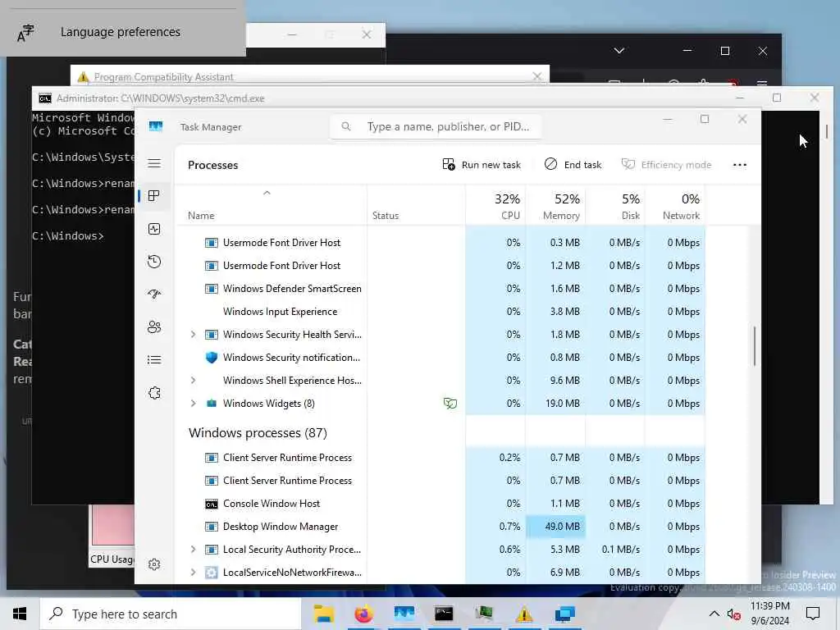Click the Windows Widgets row icon
840x630 pixels.
(212, 404)
